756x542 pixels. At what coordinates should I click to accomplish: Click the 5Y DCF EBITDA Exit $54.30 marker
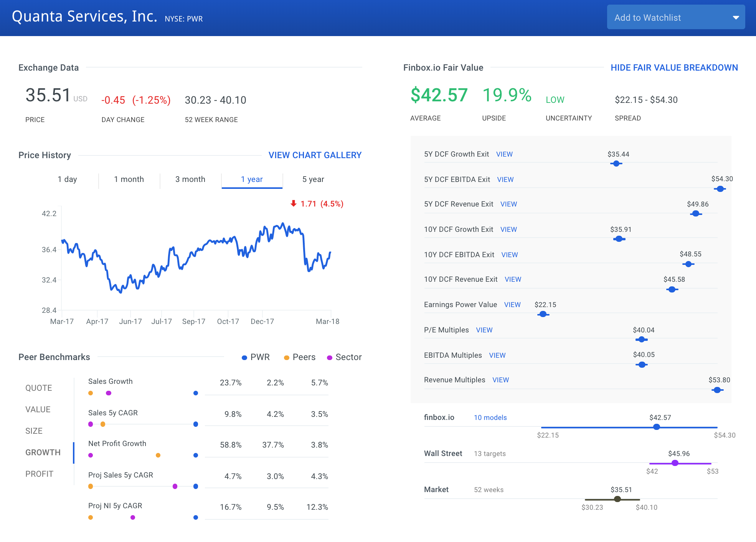tap(720, 189)
